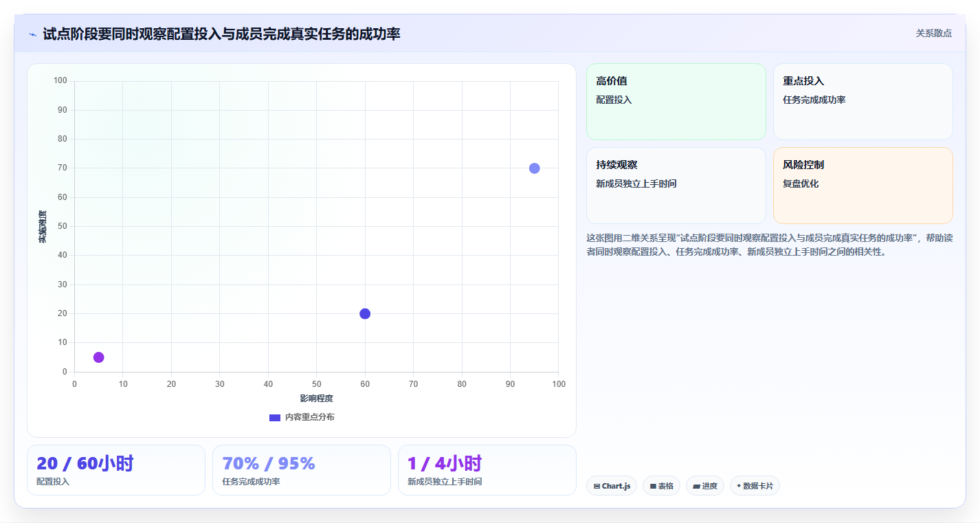Click the page title about 试点阶段
The width and height of the screenshot is (980, 523).
point(221,34)
